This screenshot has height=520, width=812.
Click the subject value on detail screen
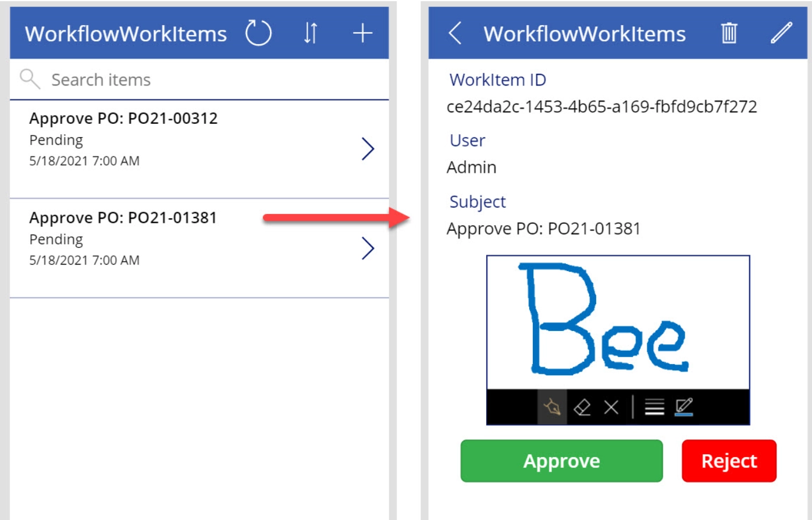(x=544, y=229)
